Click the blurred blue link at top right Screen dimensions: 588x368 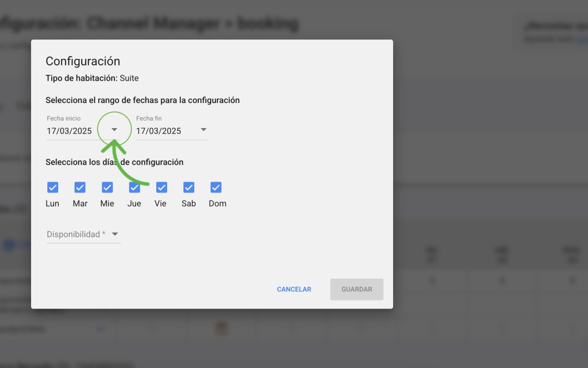[x=581, y=39]
